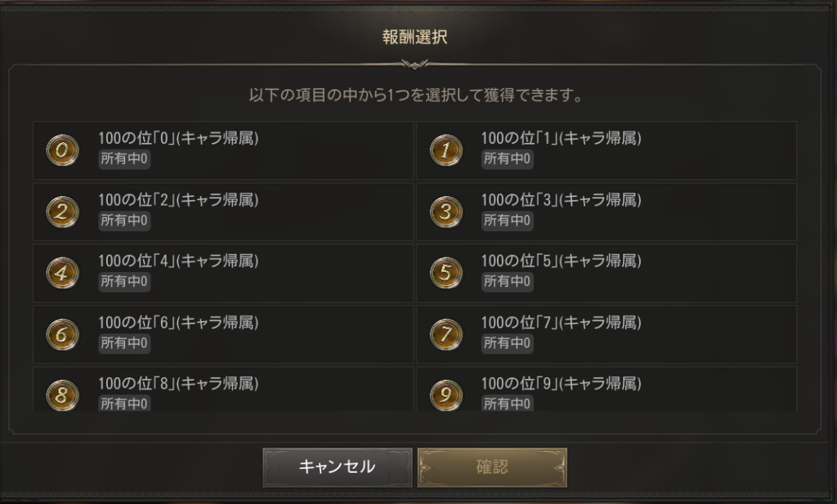
Task: Click the 所有中0 badge under 100の位「7」
Action: [507, 343]
